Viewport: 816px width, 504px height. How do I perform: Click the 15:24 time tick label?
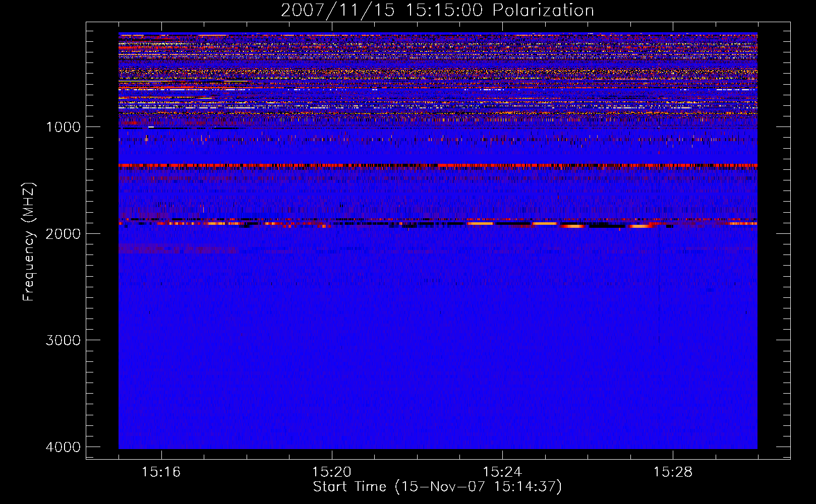(x=502, y=472)
